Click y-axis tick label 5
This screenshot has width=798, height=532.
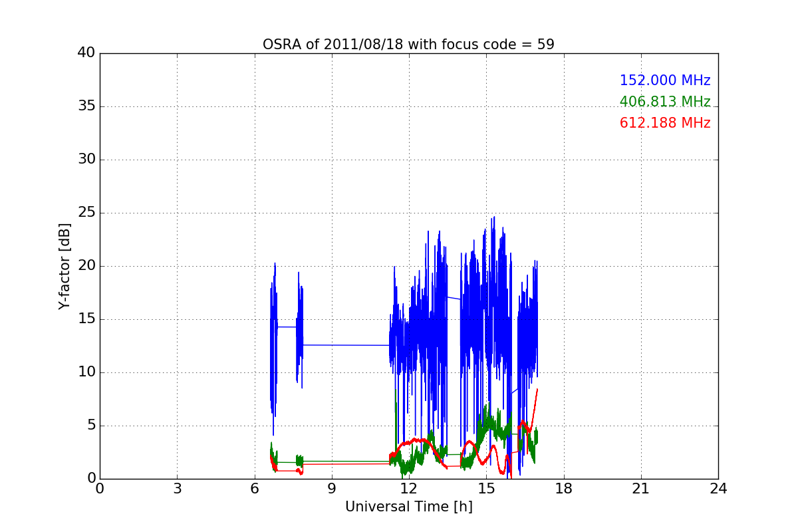[91, 426]
